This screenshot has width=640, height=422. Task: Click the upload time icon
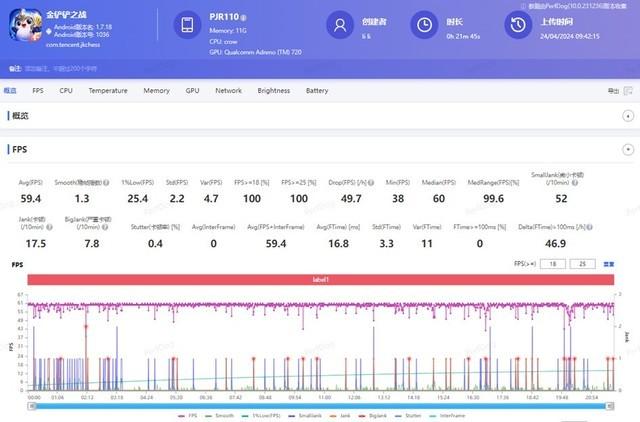[x=517, y=26]
